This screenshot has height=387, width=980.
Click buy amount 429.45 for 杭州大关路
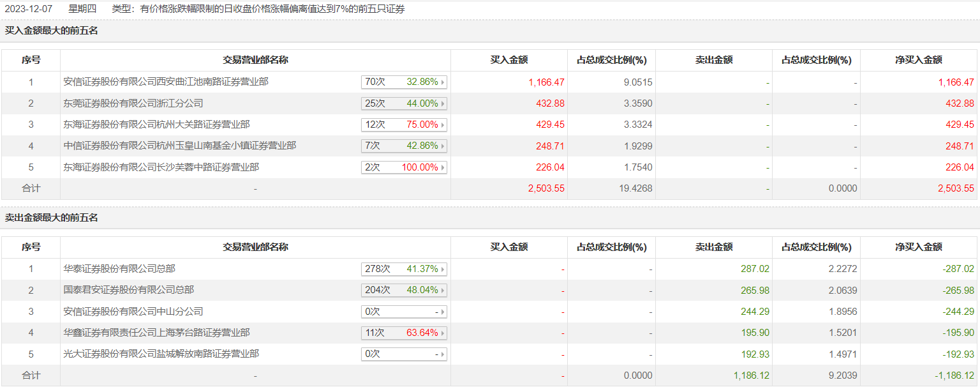click(551, 125)
